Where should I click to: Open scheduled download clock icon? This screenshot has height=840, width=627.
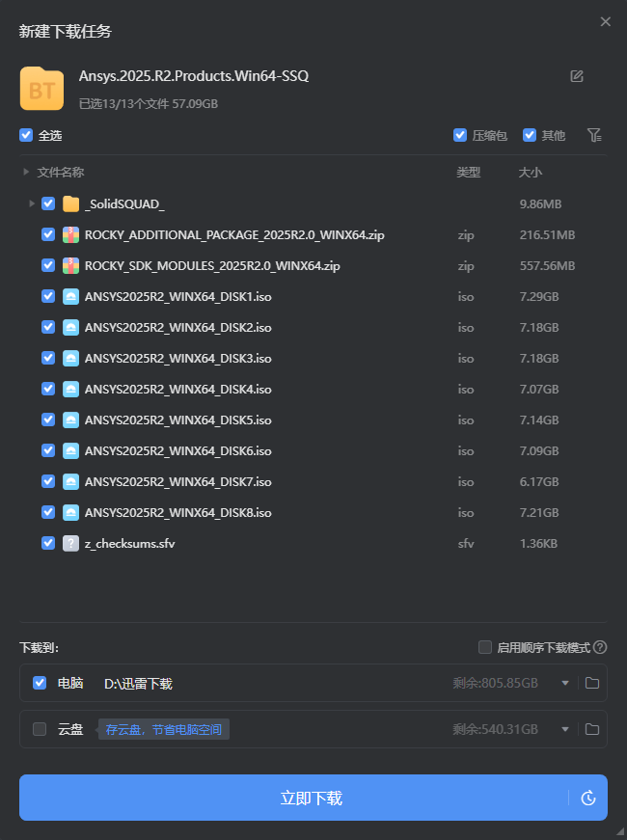point(588,798)
